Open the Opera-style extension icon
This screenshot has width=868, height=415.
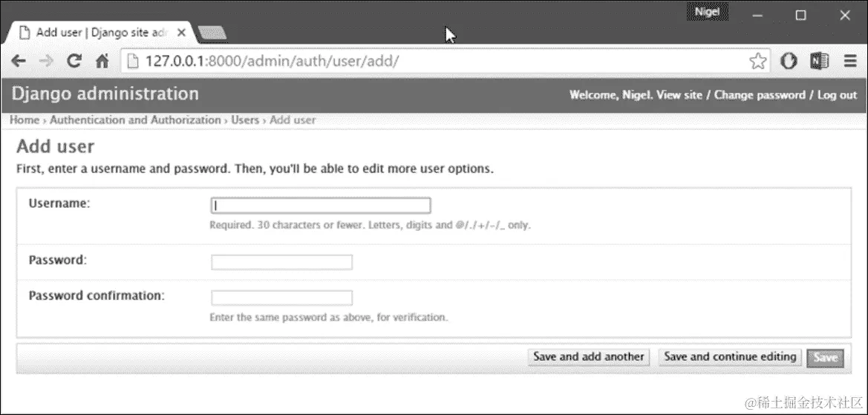789,62
